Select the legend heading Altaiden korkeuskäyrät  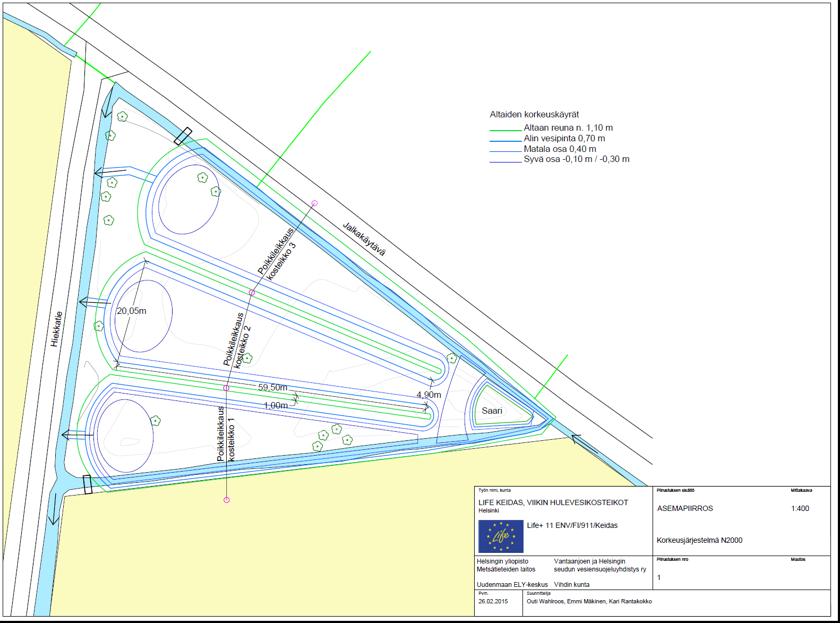pos(534,115)
